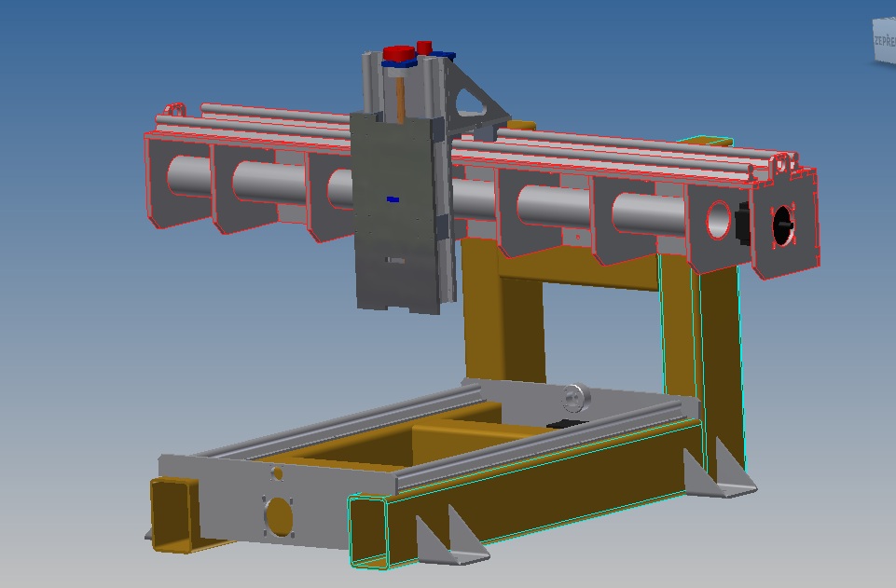Click the round pulley disc on the rear base plate
Viewport: 896px width, 588px height.
[576, 399]
